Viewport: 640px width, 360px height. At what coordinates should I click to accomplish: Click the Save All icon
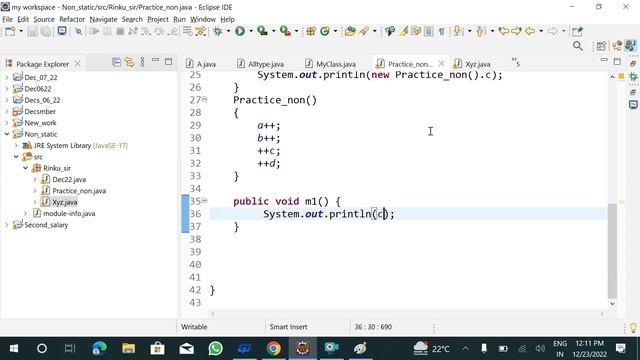click(46, 31)
